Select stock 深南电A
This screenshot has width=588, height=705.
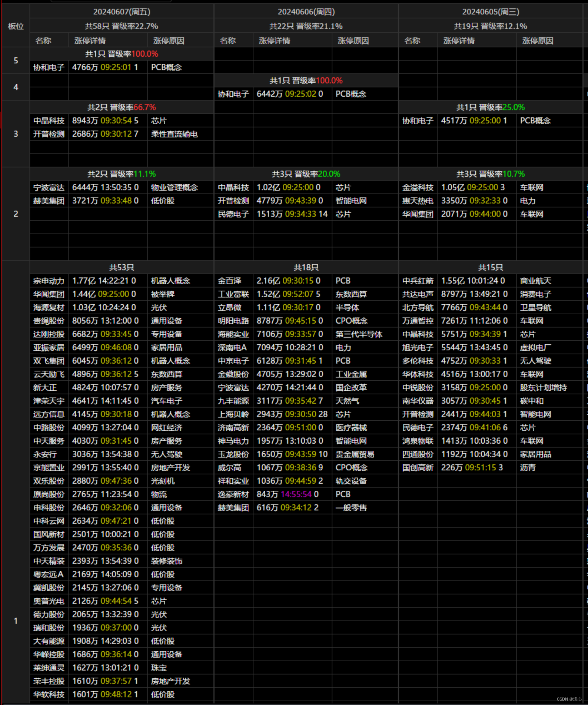click(x=232, y=348)
